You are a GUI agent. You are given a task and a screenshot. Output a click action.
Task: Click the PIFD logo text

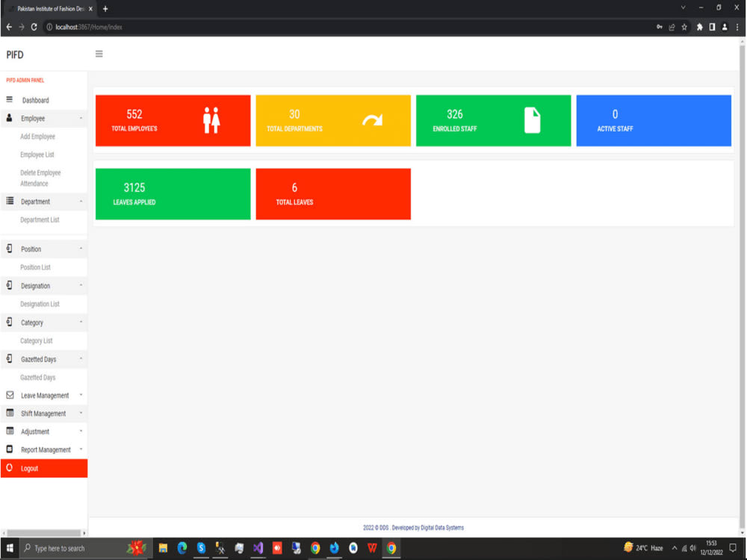pos(15,55)
